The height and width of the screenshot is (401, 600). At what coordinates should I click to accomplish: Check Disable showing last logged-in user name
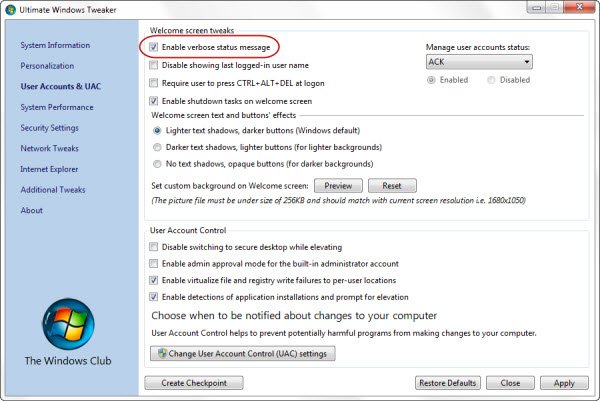pyautogui.click(x=153, y=65)
